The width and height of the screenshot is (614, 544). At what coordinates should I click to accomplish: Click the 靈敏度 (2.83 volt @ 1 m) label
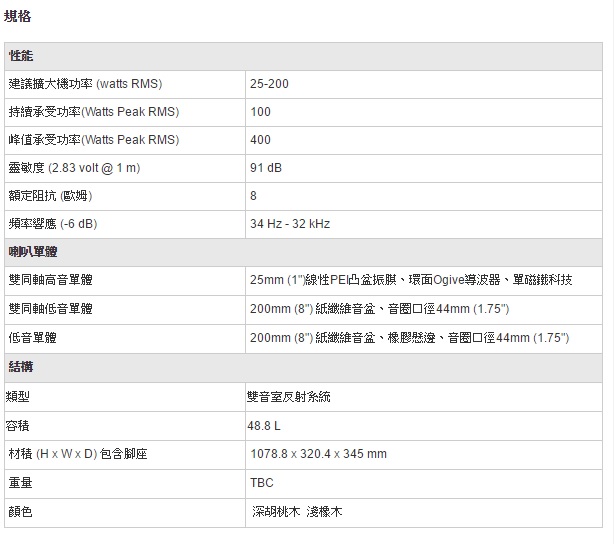tap(74, 168)
